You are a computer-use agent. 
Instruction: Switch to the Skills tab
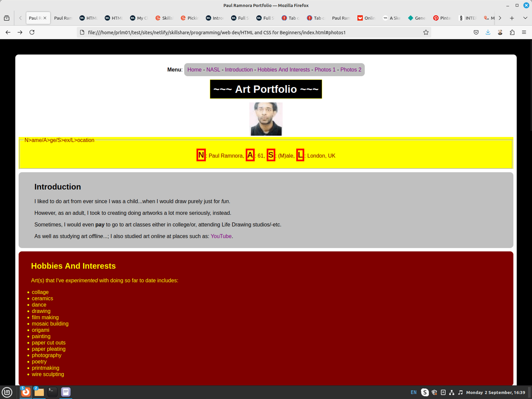tap(164, 18)
